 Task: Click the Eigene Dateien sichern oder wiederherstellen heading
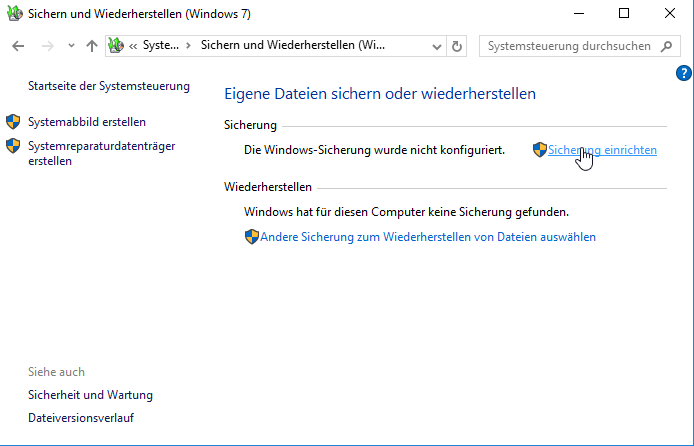click(x=380, y=94)
